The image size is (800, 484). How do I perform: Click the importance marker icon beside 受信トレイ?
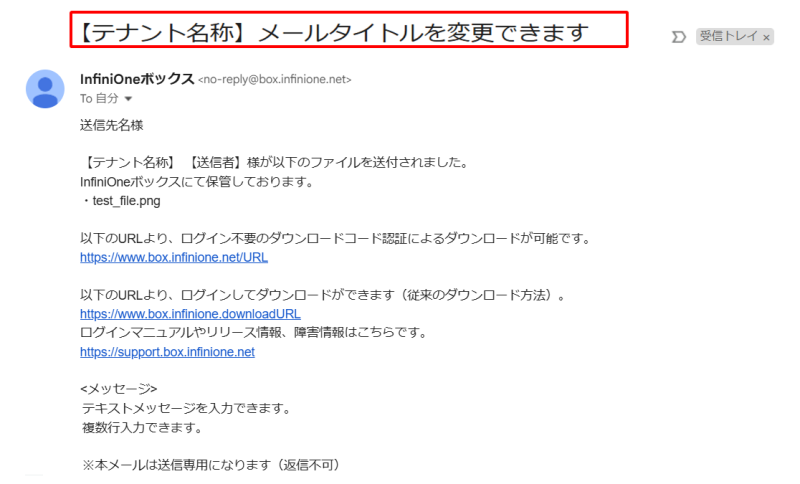coord(679,37)
